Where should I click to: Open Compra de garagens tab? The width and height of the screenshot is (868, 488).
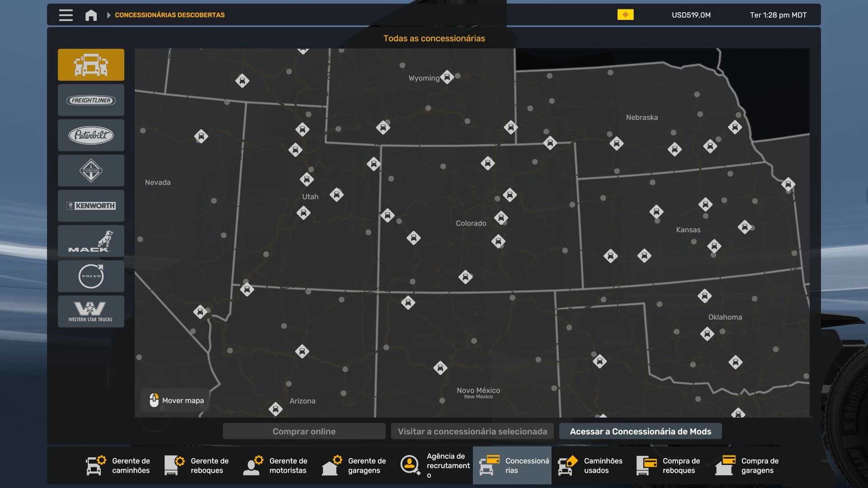tap(748, 465)
